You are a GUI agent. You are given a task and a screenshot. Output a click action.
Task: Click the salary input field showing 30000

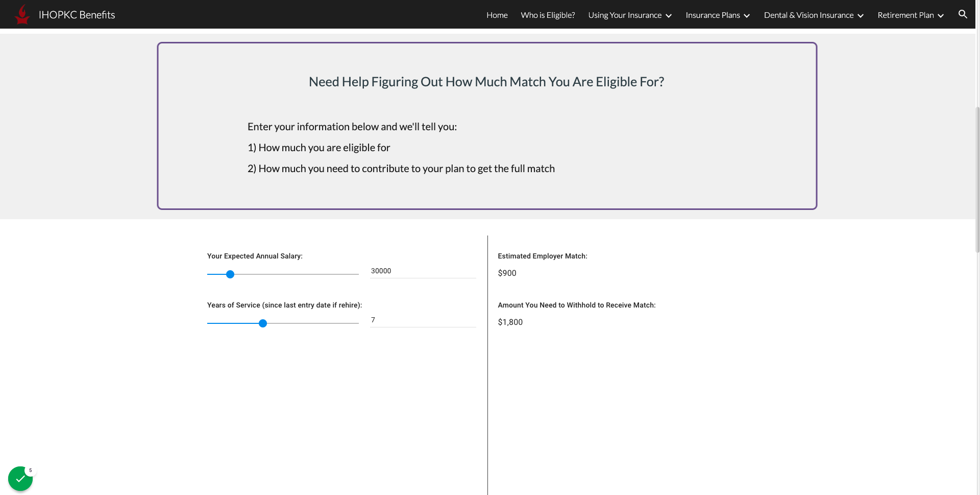click(423, 271)
